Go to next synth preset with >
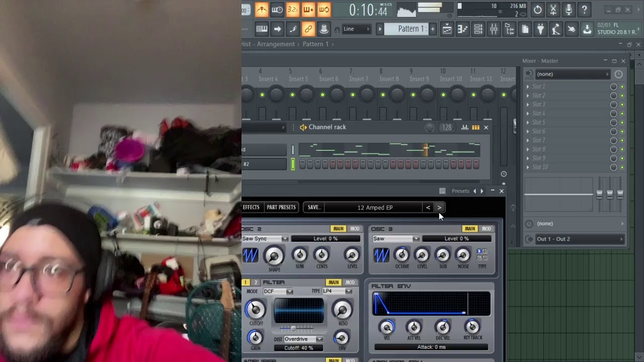The image size is (644, 362). click(439, 208)
